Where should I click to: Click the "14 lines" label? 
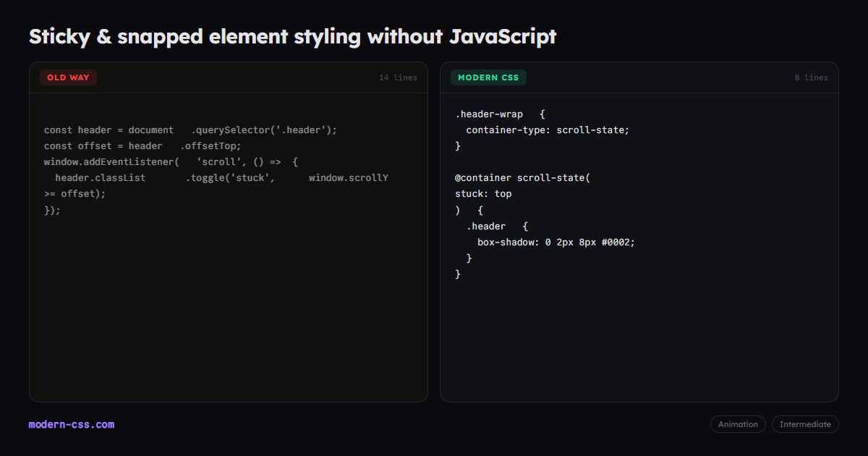tap(398, 77)
